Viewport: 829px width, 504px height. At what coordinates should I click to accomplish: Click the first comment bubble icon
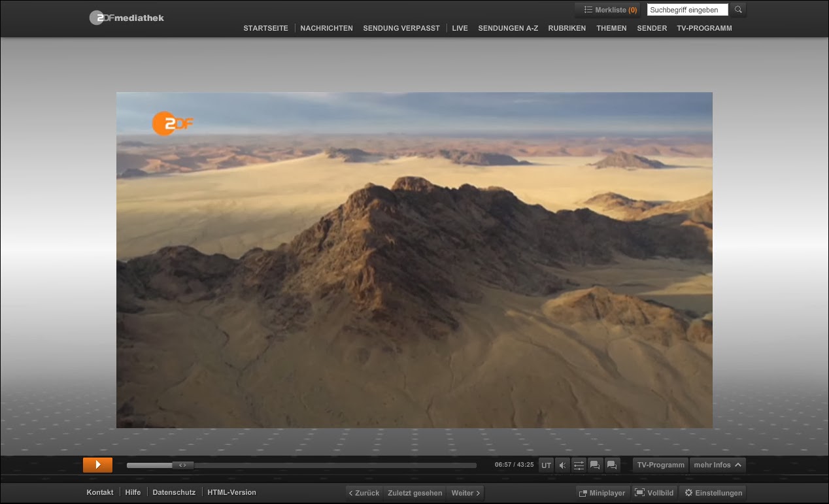click(x=595, y=465)
